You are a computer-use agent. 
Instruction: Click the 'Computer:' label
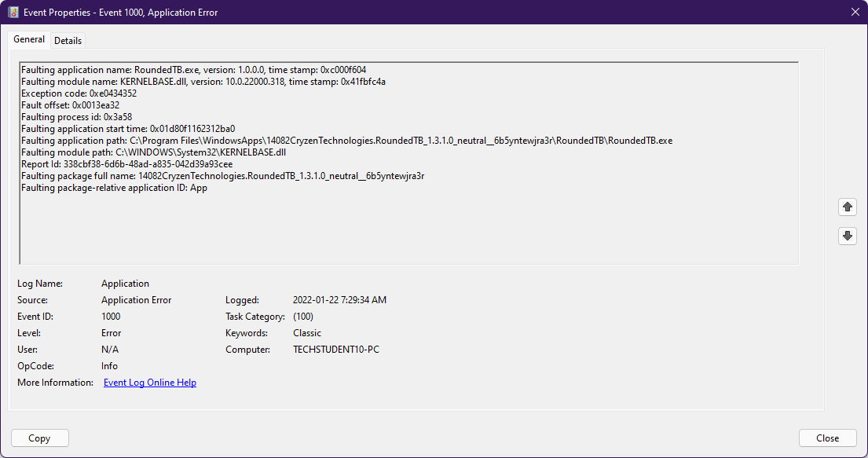pos(247,350)
